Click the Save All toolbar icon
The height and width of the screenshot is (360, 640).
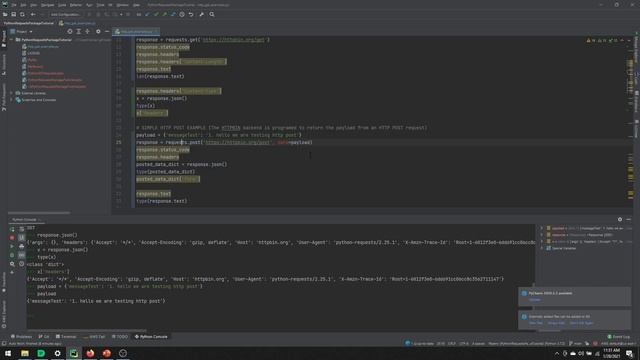click(x=13, y=14)
